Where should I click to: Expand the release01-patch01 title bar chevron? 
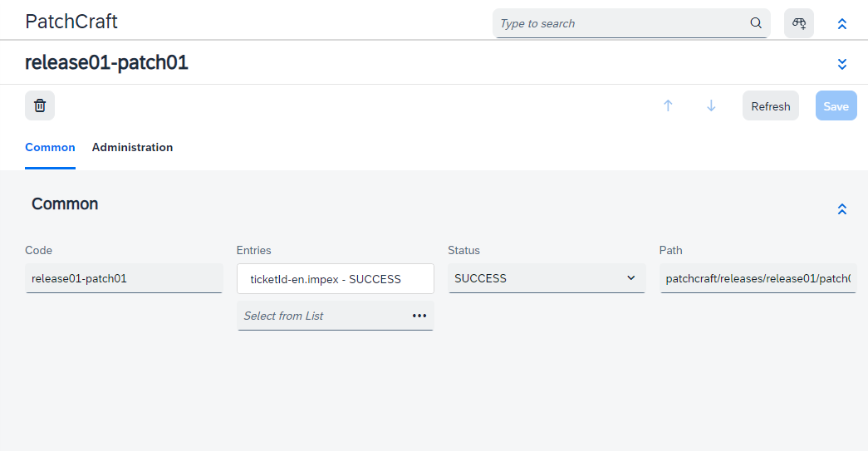pyautogui.click(x=842, y=64)
